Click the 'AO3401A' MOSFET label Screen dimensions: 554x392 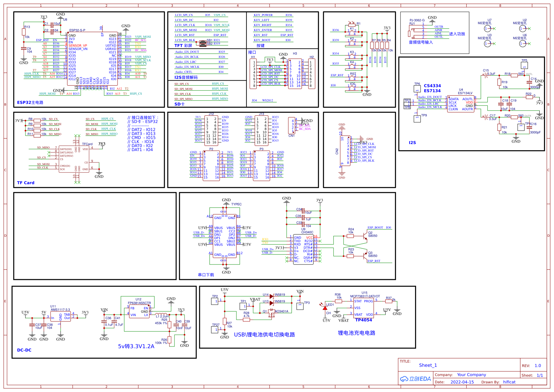click(281, 311)
